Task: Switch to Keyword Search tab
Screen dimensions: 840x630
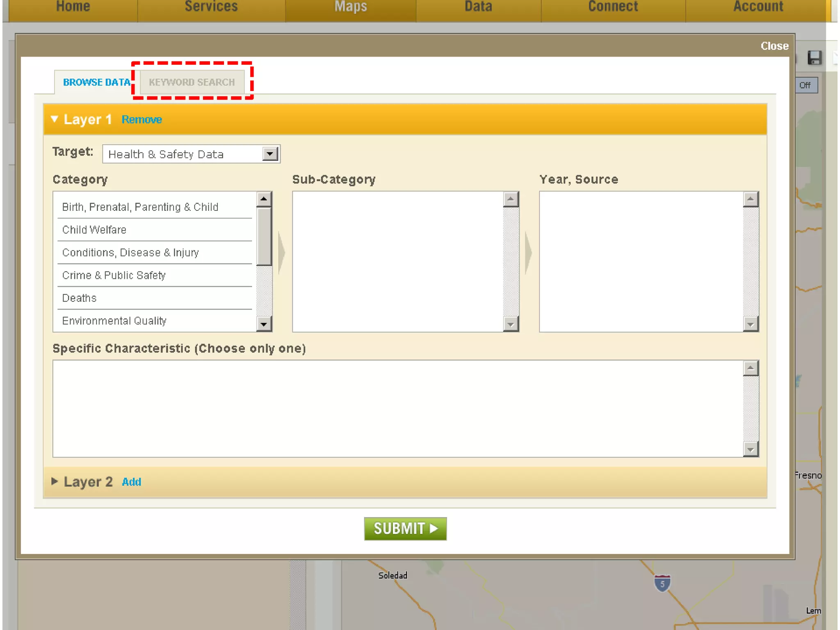Action: tap(192, 82)
